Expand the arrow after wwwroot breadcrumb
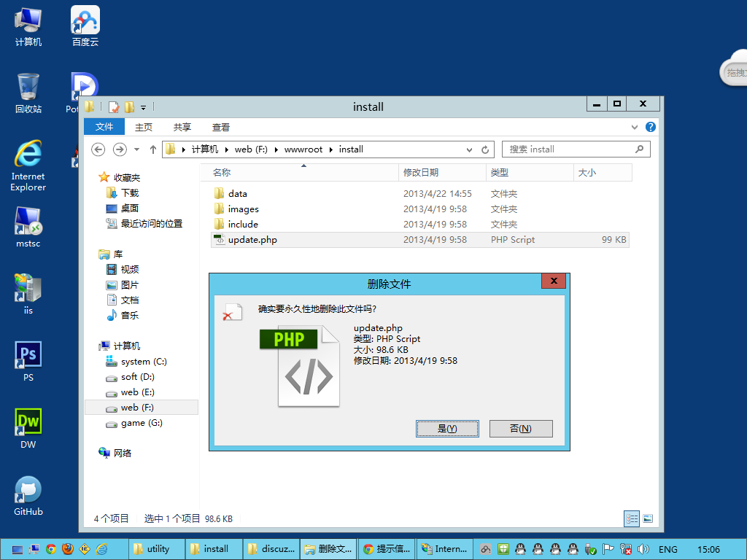 331,149
